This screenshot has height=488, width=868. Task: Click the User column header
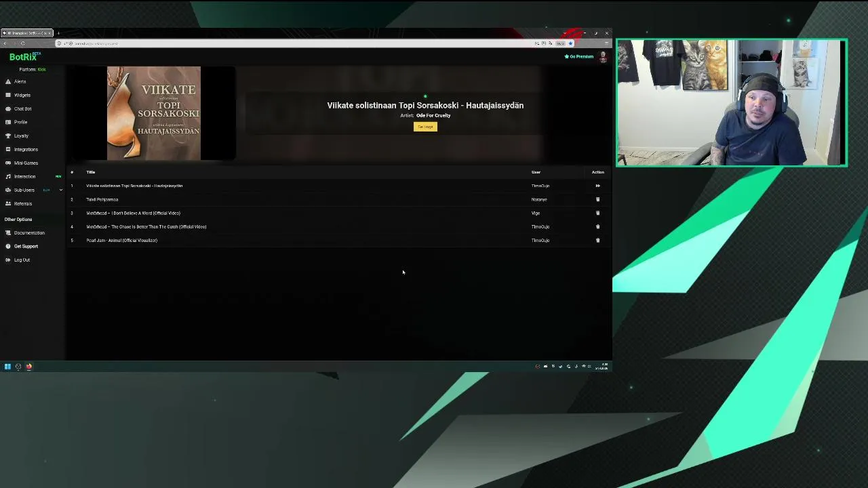click(536, 172)
